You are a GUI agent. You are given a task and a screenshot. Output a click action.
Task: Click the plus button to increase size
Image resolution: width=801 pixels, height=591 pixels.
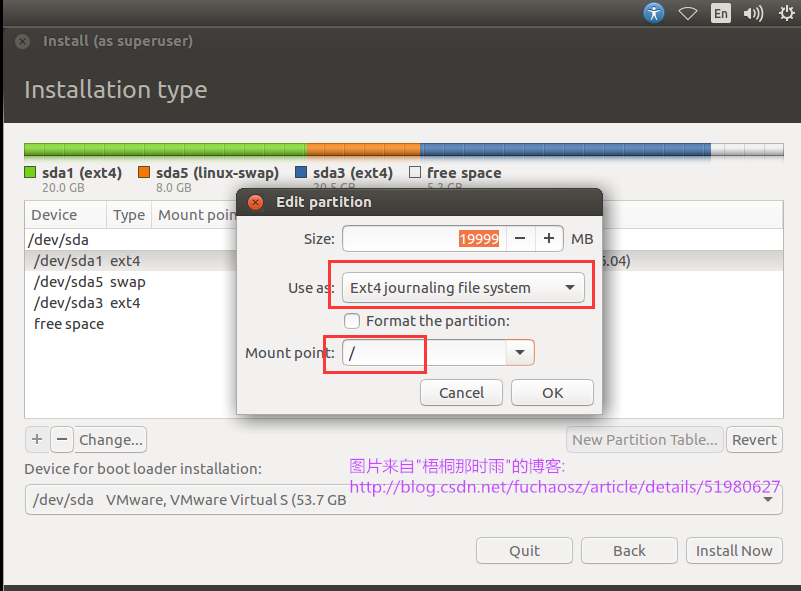pos(549,238)
